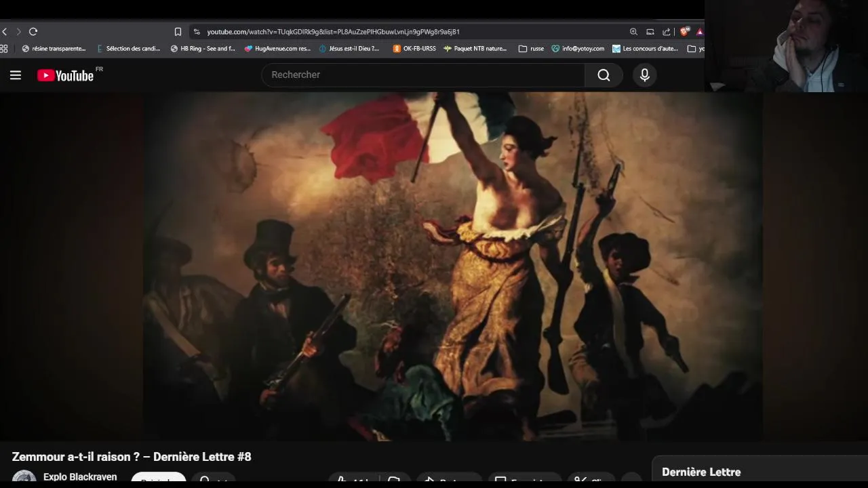This screenshot has width=868, height=488.
Task: Select the youtube.com address bar URL
Action: pos(333,32)
